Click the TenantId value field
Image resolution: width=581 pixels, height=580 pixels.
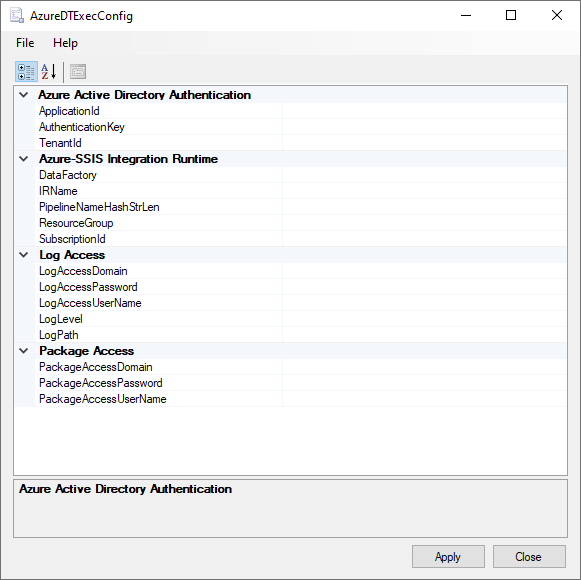tap(425, 143)
